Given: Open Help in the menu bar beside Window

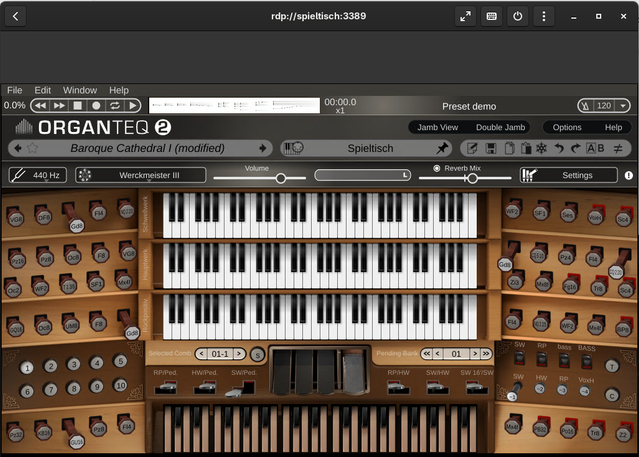Looking at the screenshot, I should click(x=119, y=90).
